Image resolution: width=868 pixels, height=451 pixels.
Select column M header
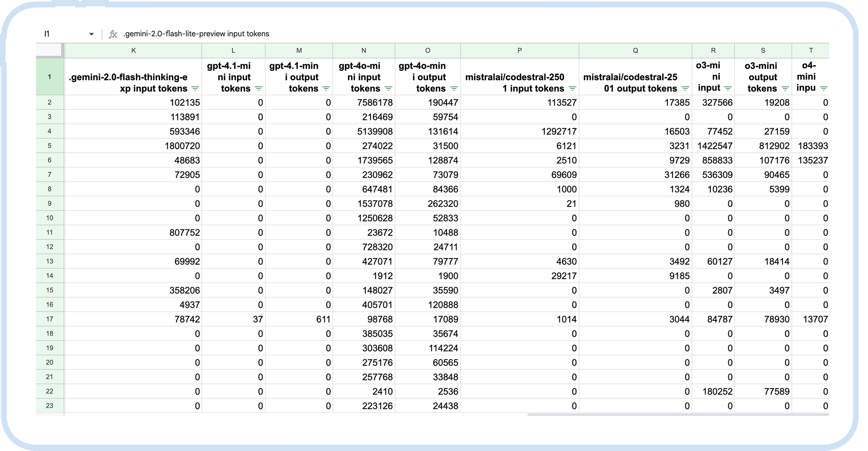click(x=299, y=50)
